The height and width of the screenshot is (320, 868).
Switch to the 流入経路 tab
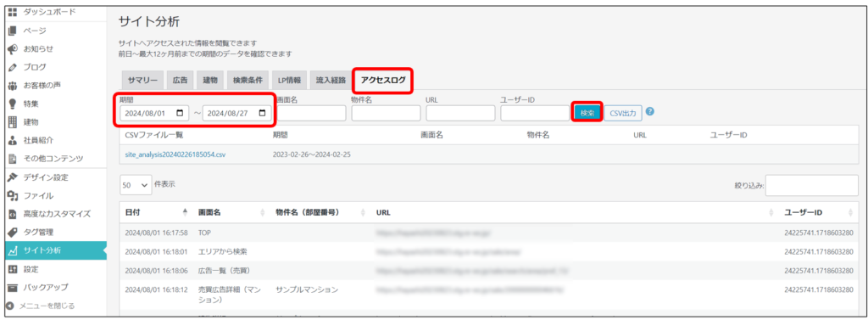point(330,80)
